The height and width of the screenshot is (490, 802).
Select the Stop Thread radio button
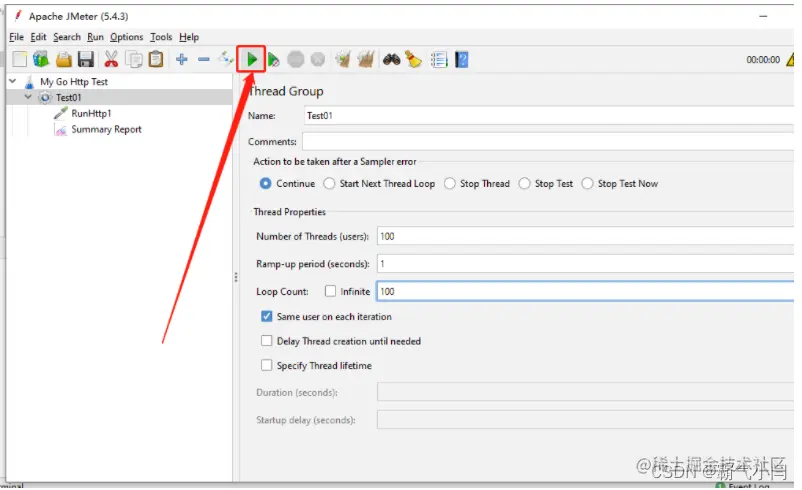click(450, 184)
